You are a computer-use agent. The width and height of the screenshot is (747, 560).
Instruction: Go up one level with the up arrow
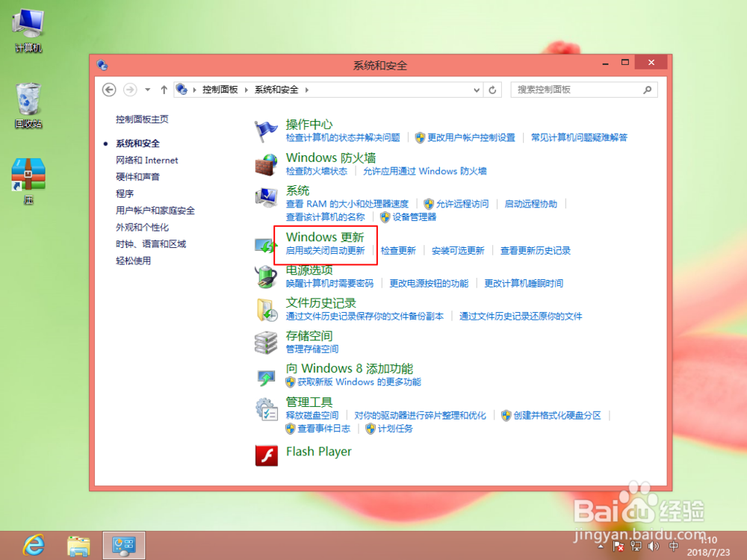coord(164,90)
